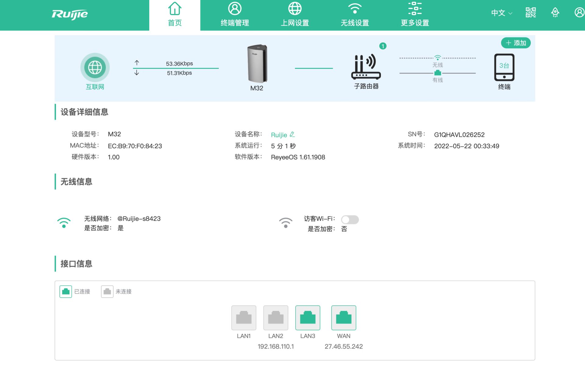
Task: Edit device name with the pencil icon
Action: click(292, 134)
